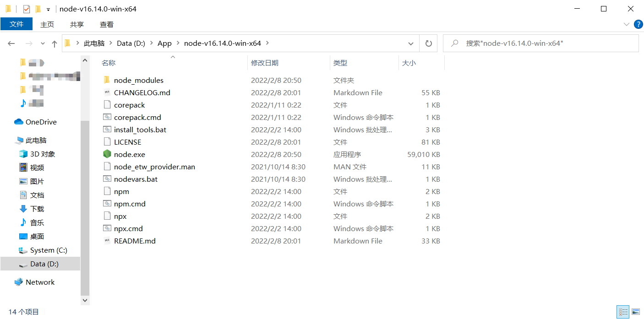
Task: Select the install_tools.bat file name
Action: [x=140, y=130]
